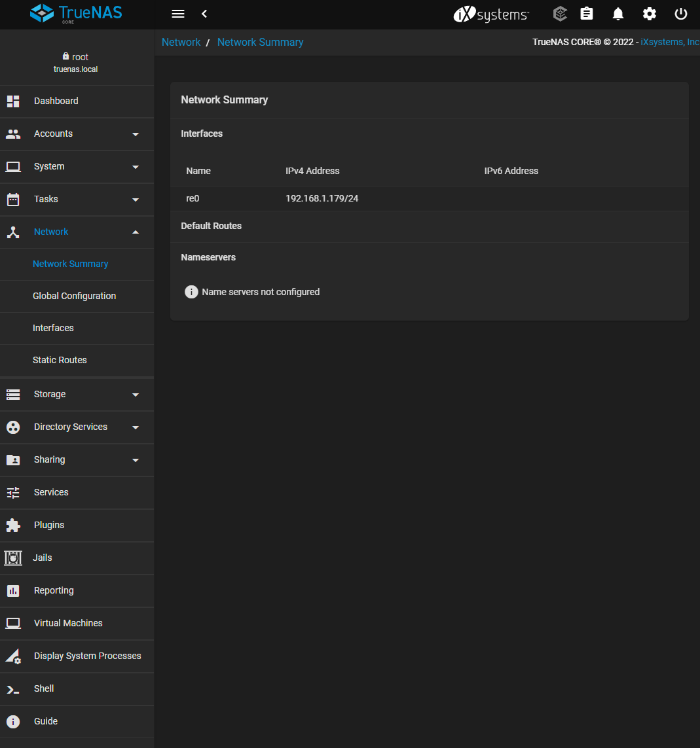700x748 pixels.
Task: Expand the System menu arrow
Action: pyautogui.click(x=136, y=167)
